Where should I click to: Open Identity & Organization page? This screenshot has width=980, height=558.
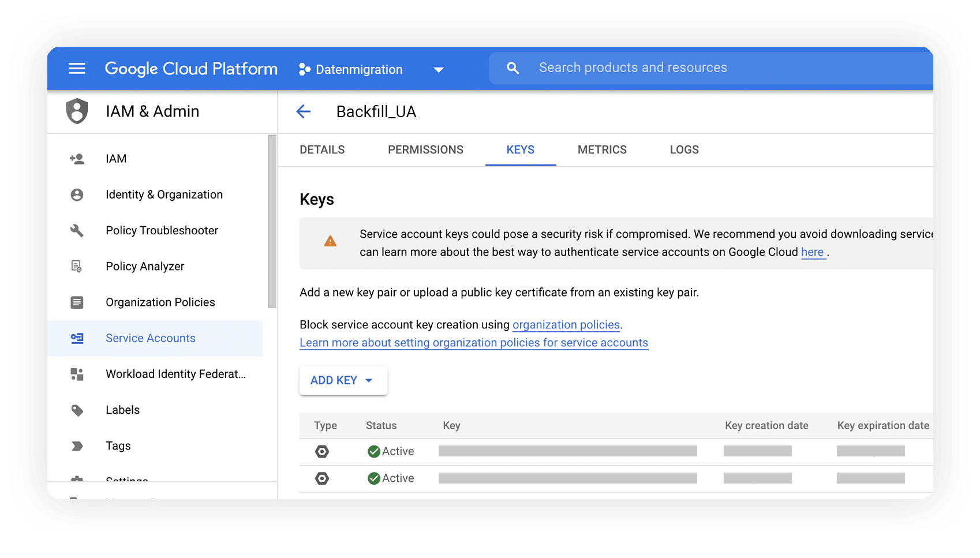point(164,195)
